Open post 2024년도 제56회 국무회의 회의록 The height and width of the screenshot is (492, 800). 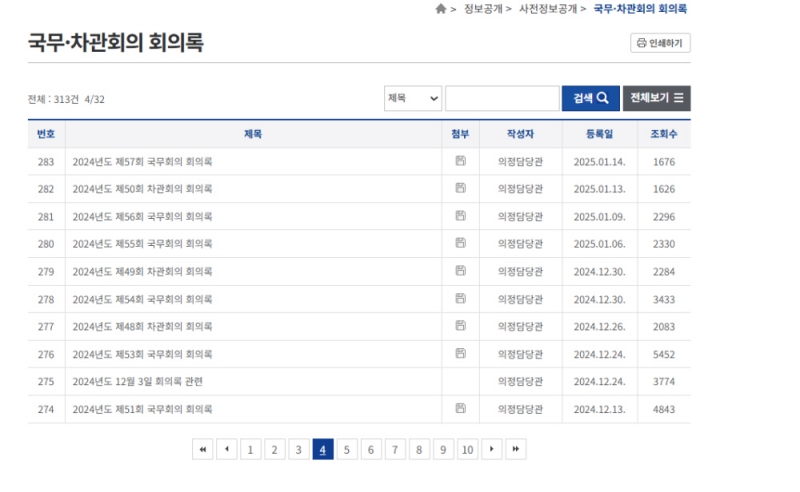coord(142,216)
